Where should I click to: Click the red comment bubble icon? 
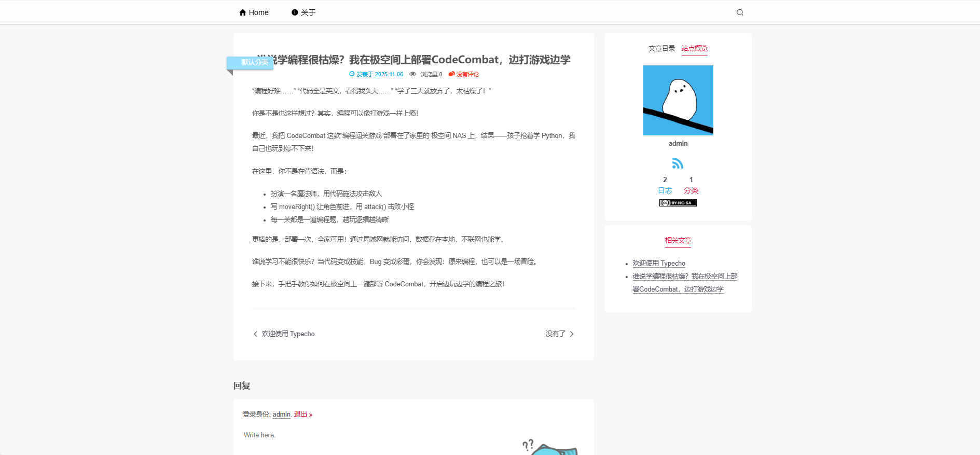pyautogui.click(x=451, y=74)
